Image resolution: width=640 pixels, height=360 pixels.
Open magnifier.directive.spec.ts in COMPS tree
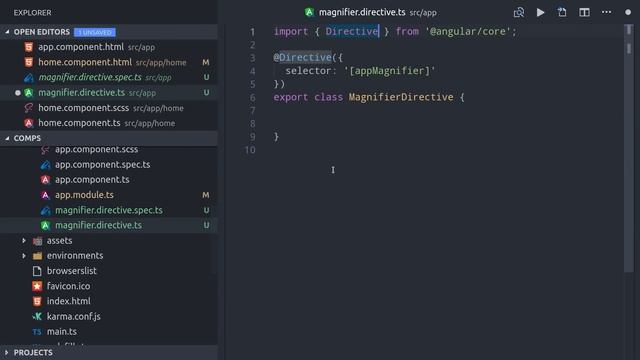(x=109, y=210)
